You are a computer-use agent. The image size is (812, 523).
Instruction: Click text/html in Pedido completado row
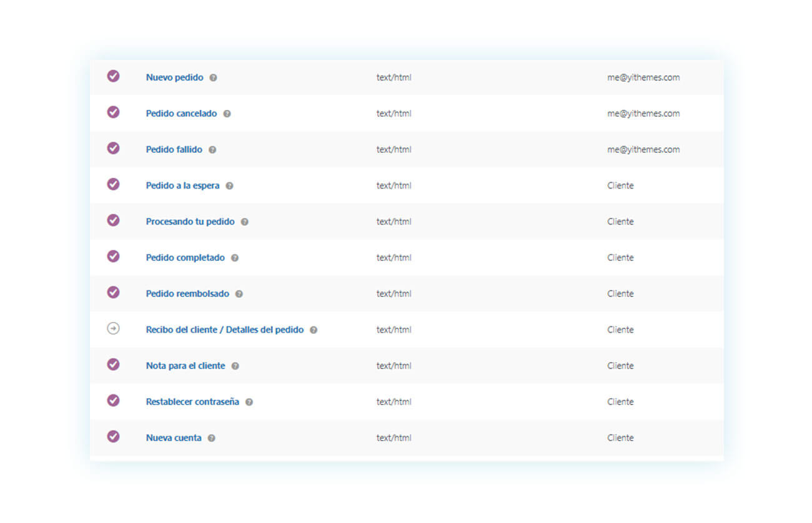pos(394,258)
